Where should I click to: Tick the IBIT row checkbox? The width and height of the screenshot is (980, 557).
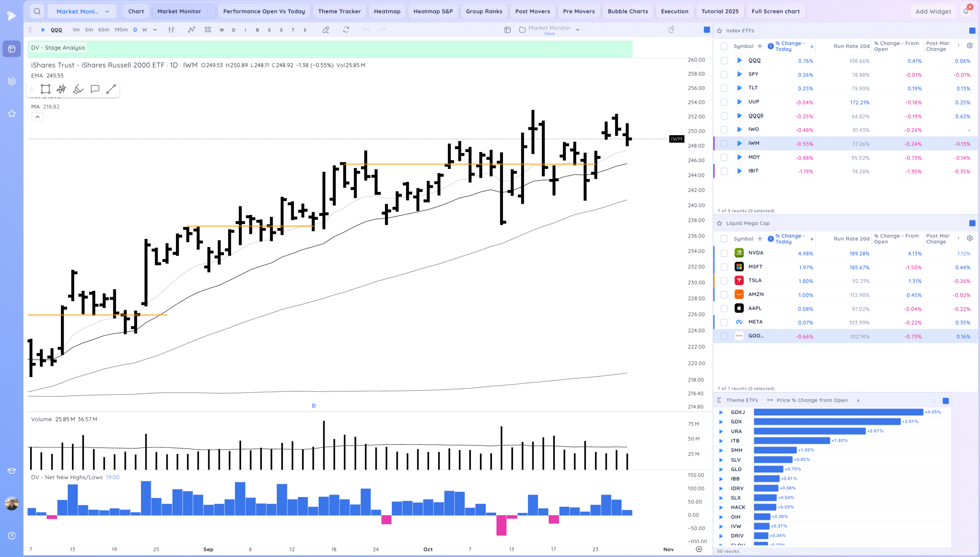click(x=724, y=171)
